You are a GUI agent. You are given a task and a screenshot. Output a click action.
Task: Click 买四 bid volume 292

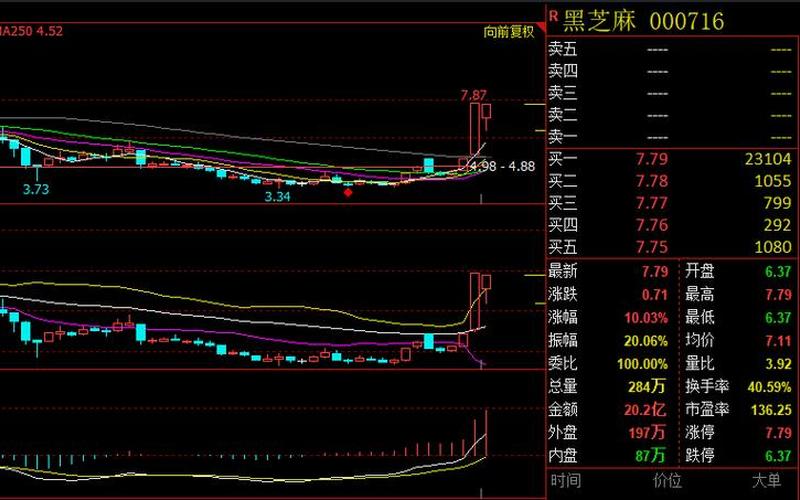pyautogui.click(x=778, y=225)
